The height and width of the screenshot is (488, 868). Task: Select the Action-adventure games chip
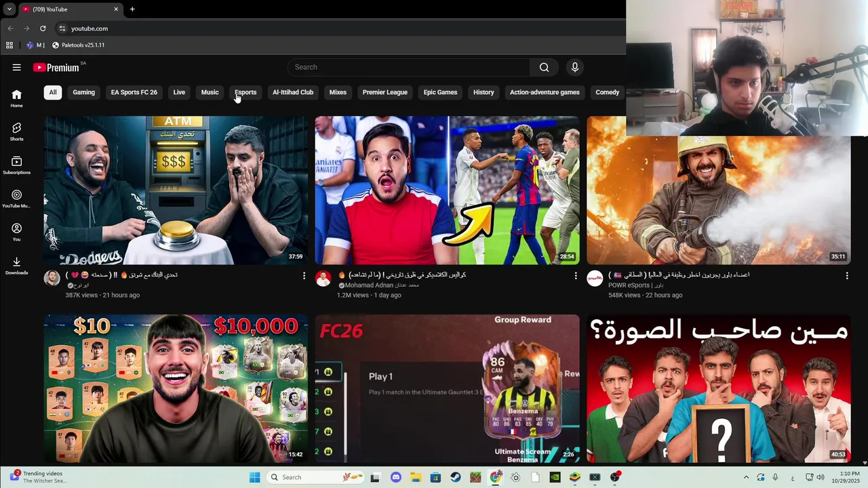pos(545,92)
